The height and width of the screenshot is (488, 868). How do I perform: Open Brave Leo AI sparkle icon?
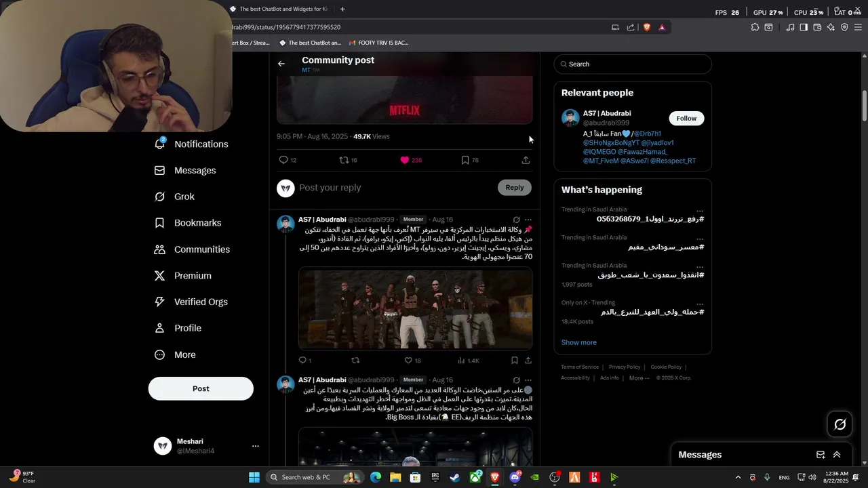831,27
